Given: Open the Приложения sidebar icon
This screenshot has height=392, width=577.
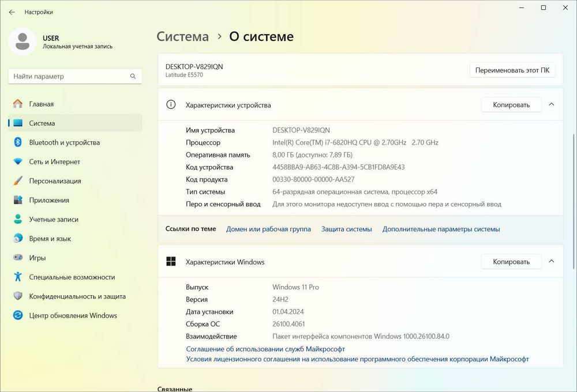Looking at the screenshot, I should pos(18,200).
